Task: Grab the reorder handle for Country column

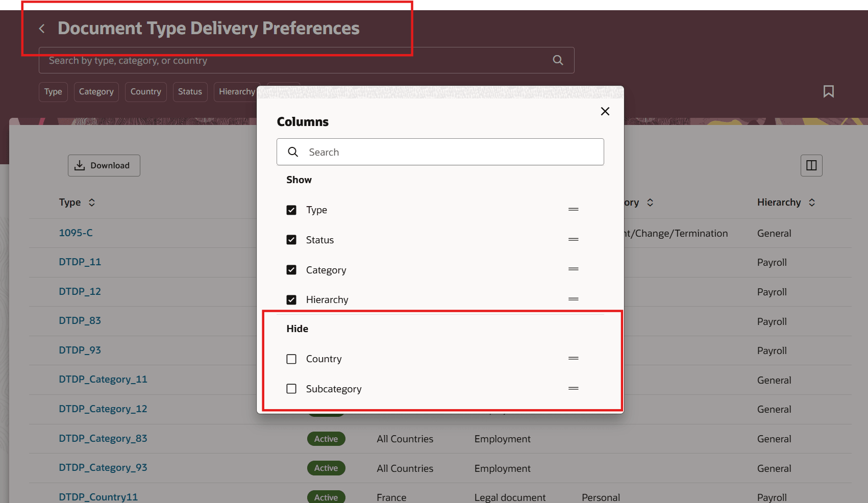Action: (x=574, y=358)
